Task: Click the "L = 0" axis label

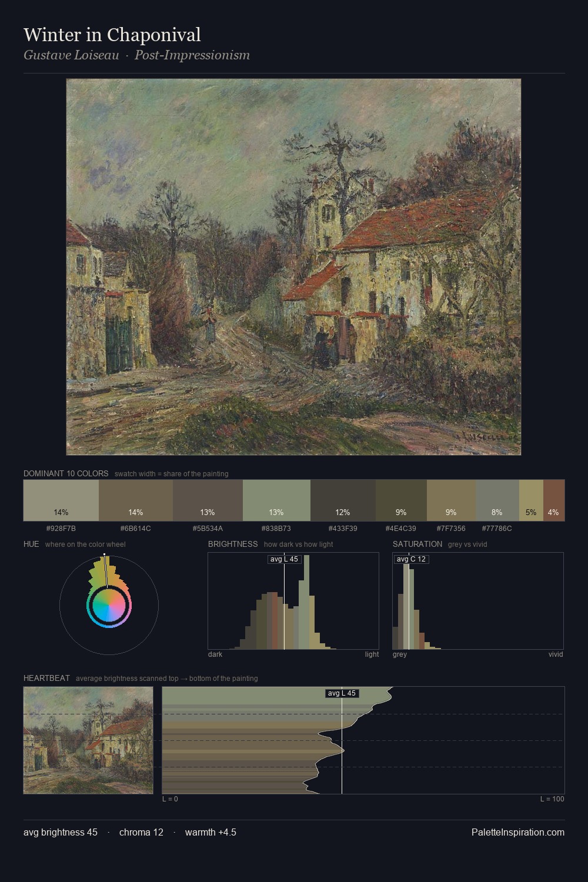Action: click(170, 799)
